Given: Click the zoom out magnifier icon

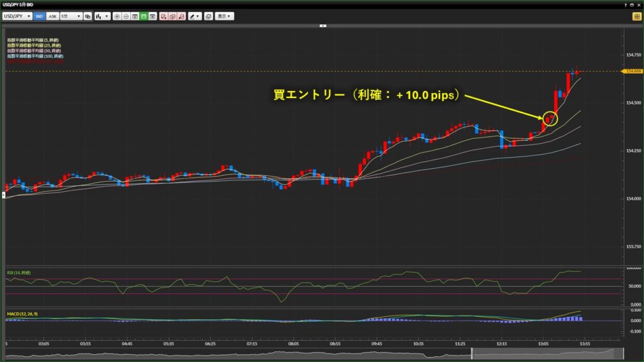Looking at the screenshot, I should (126, 16).
